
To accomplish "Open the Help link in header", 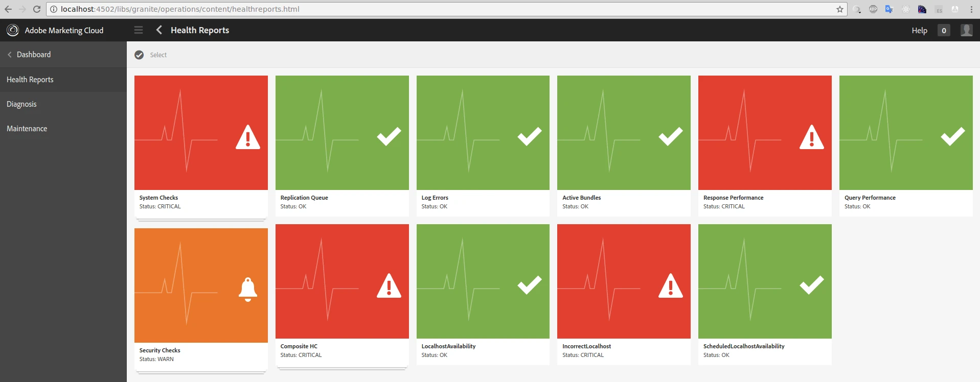I will point(919,31).
